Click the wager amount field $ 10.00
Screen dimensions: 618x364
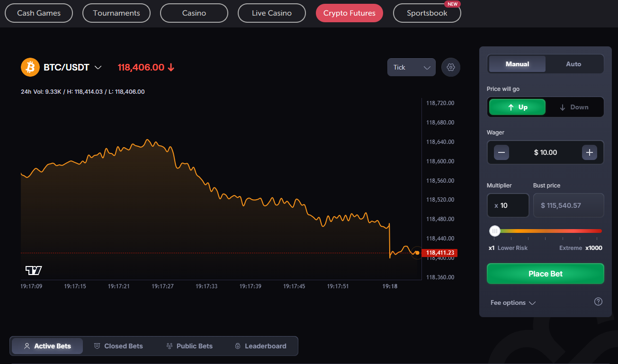[x=546, y=152]
